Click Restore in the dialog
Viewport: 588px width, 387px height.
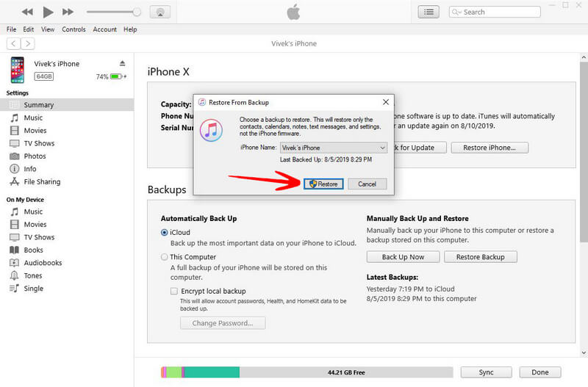pos(323,184)
